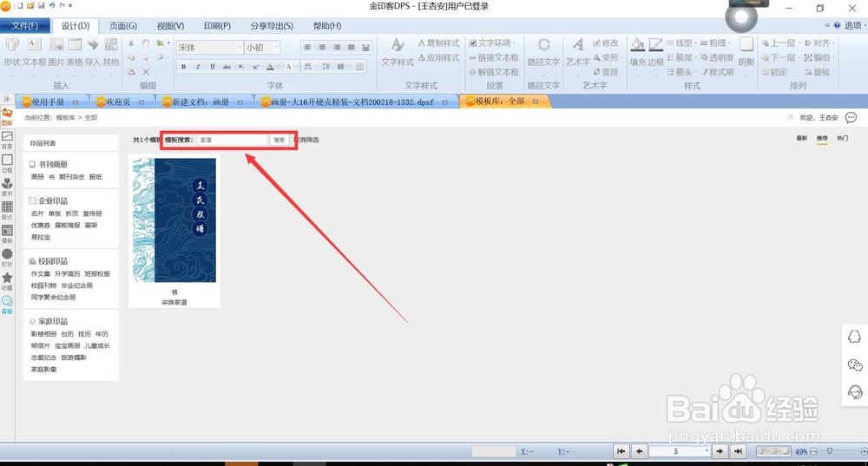The width and height of the screenshot is (868, 466).
Task: Switch to the 印刷(P) ribbon tab
Action: click(x=217, y=26)
